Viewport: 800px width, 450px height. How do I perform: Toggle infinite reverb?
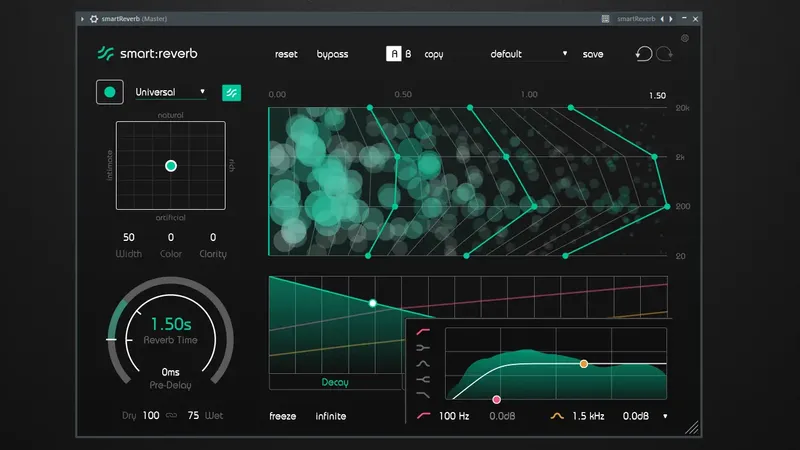point(331,416)
